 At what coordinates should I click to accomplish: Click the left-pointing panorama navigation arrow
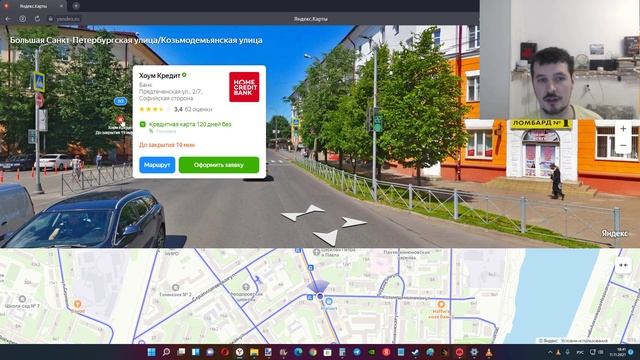[x=292, y=217]
